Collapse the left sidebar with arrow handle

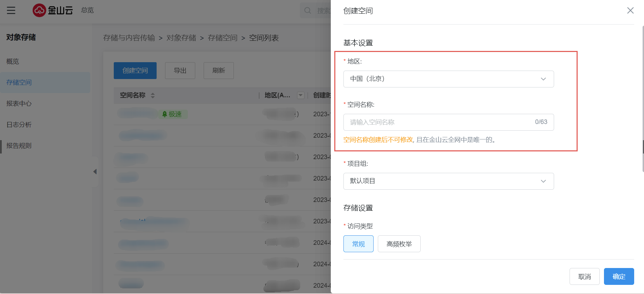coord(95,171)
